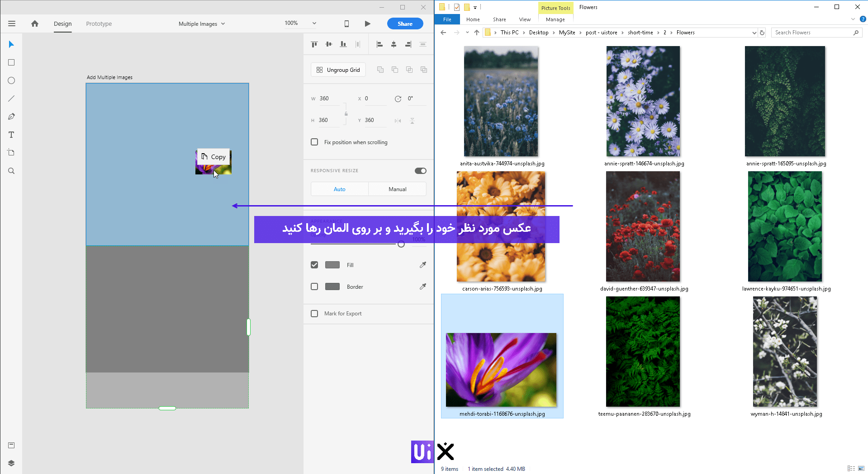868x474 pixels.
Task: Refresh the Flowers folder in Explorer
Action: pyautogui.click(x=762, y=33)
